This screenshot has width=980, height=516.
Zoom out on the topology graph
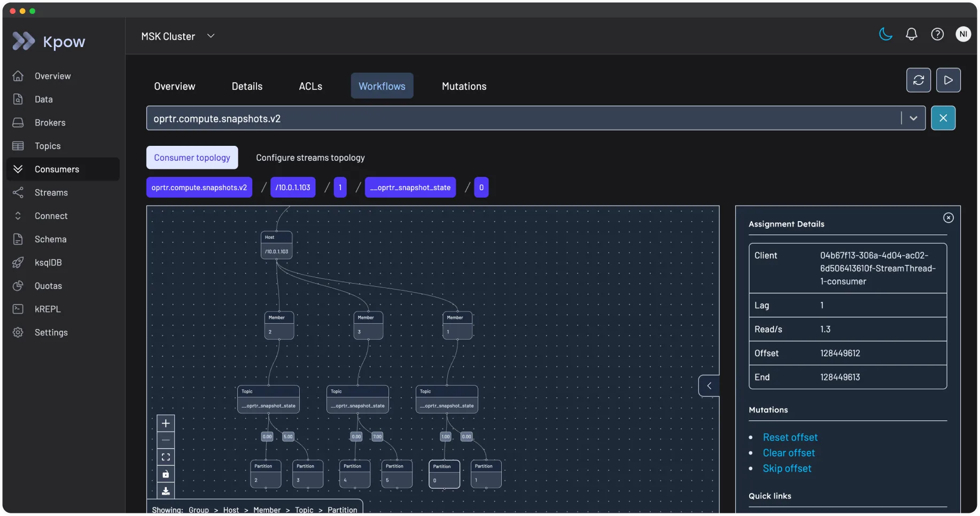point(166,440)
